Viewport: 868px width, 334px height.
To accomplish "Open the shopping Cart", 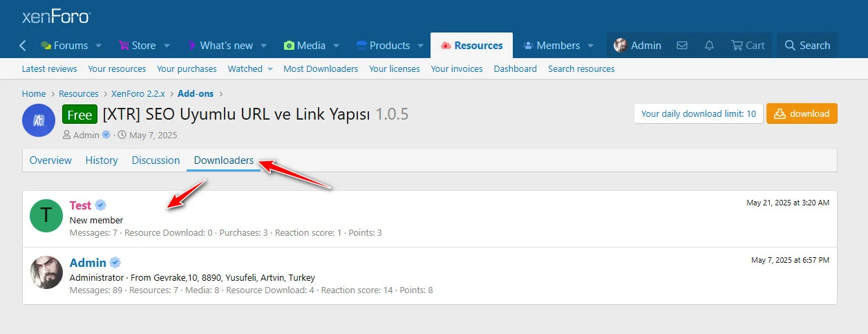I will pyautogui.click(x=748, y=46).
